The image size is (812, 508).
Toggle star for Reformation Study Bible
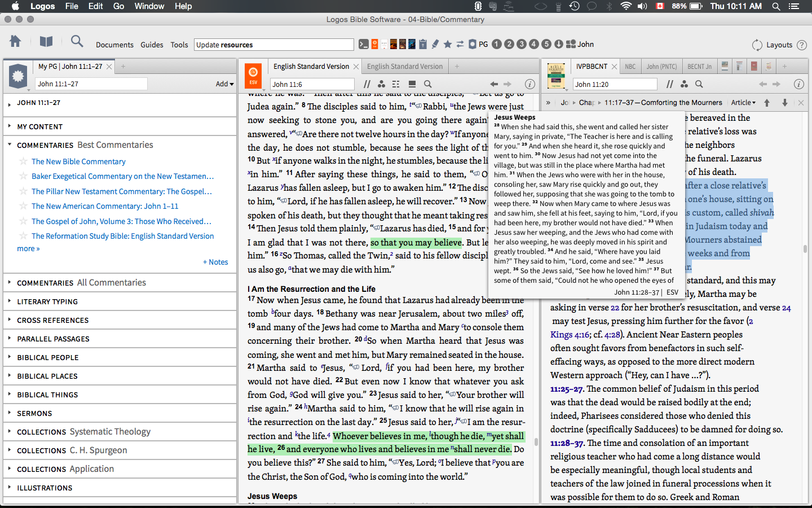click(x=23, y=236)
